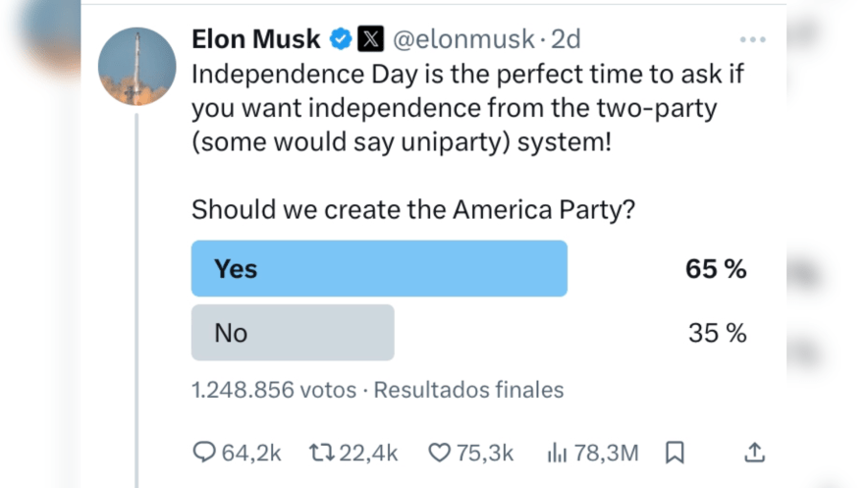Image resolution: width=868 pixels, height=488 pixels.
Task: Select the Yes poll option bar
Action: click(379, 268)
